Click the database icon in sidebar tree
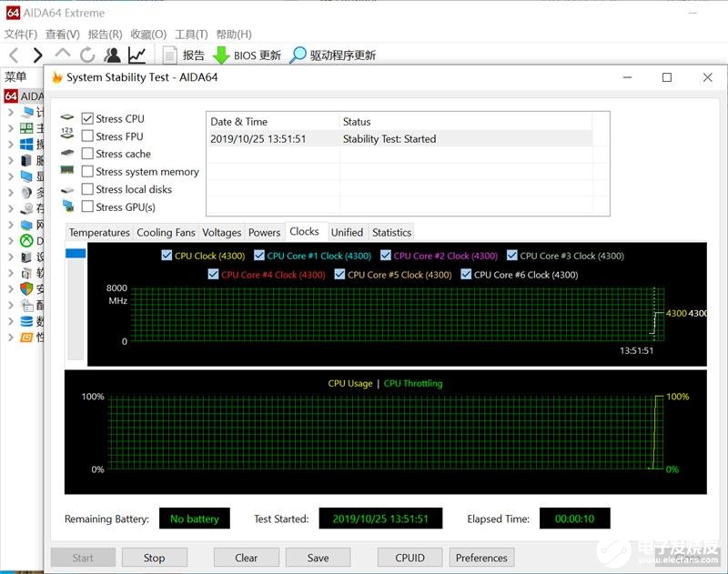The width and height of the screenshot is (728, 574). pyautogui.click(x=26, y=321)
